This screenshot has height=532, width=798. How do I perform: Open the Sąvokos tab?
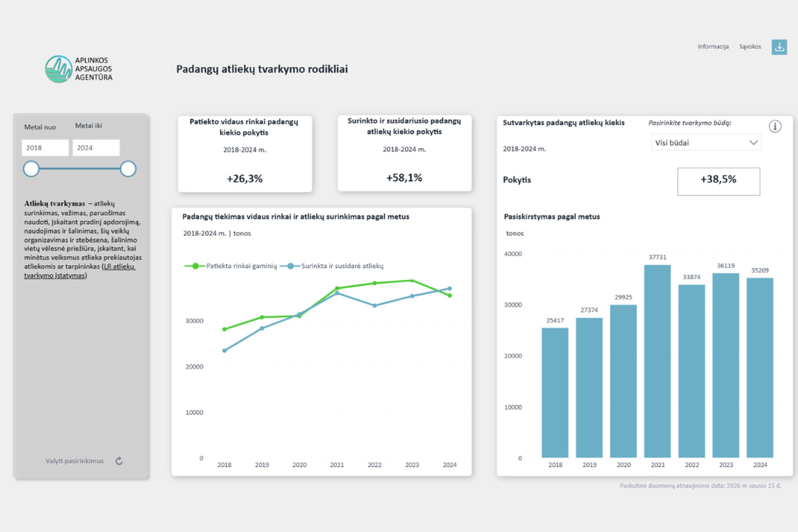pos(750,47)
